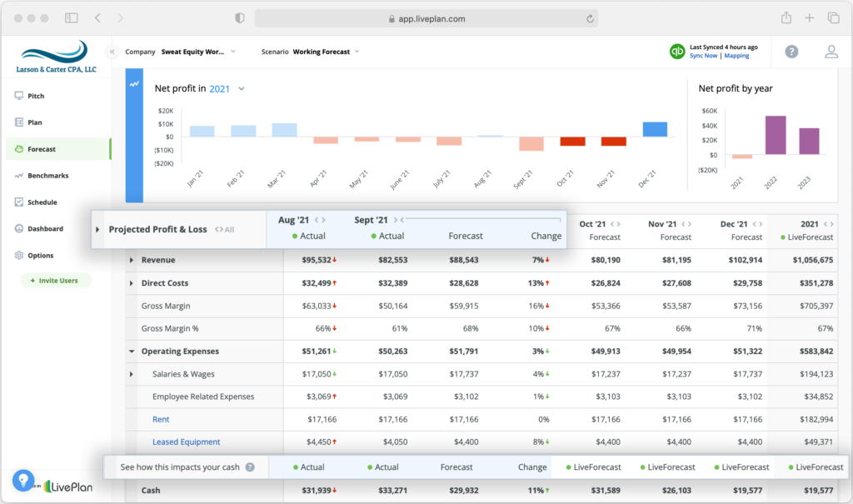The image size is (853, 504).
Task: Open Benchmarks using the line-chart icon
Action: pos(17,175)
